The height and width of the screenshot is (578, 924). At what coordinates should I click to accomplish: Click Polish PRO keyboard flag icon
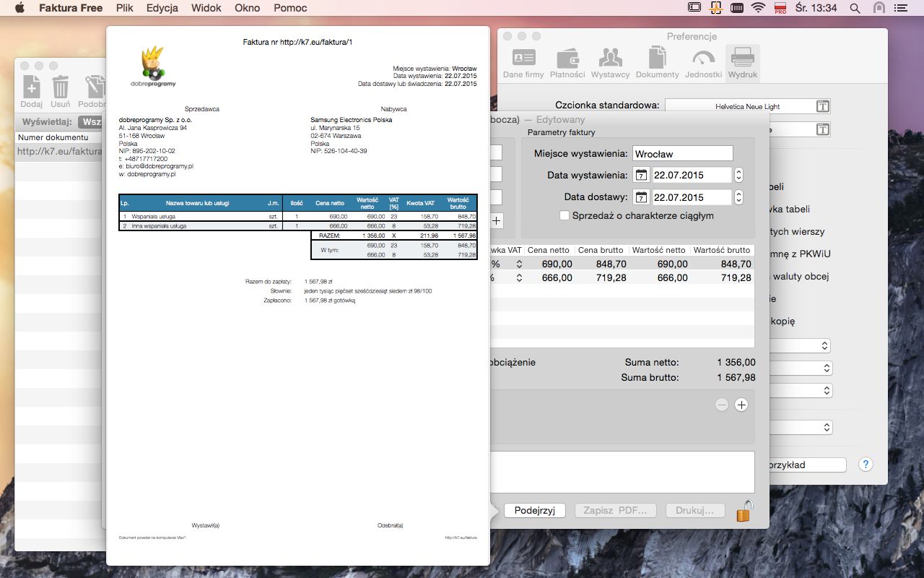click(x=780, y=8)
